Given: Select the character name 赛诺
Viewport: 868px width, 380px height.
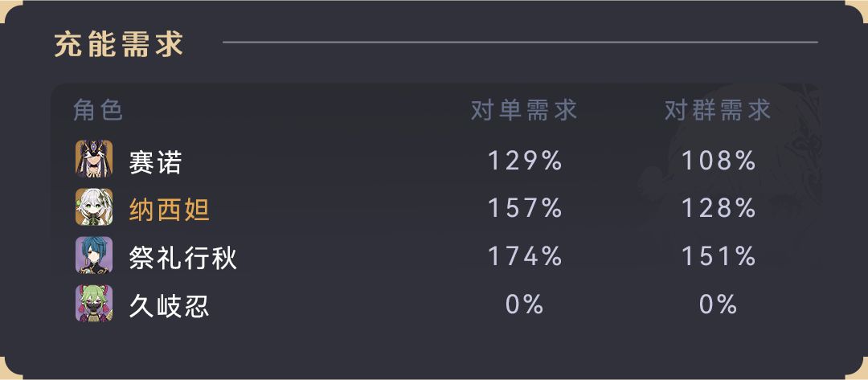Looking at the screenshot, I should pyautogui.click(x=156, y=161).
